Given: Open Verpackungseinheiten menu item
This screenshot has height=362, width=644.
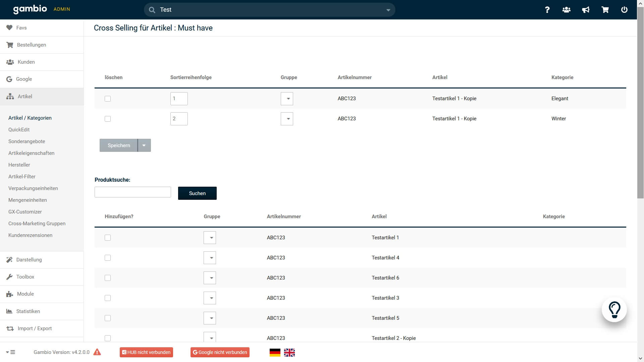Looking at the screenshot, I should 33,188.
